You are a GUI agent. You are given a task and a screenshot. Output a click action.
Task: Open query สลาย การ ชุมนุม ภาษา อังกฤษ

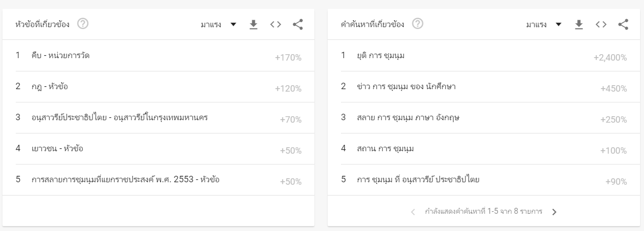408,118
